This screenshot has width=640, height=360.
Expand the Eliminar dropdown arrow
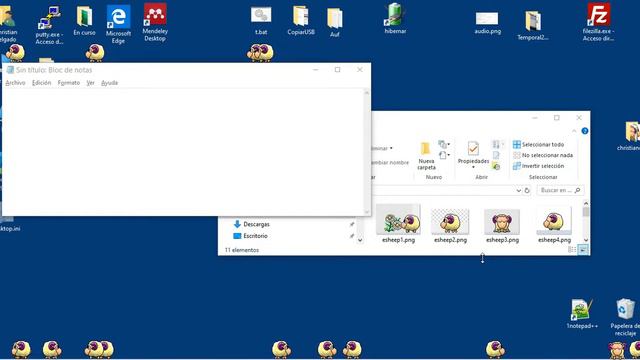click(391, 148)
